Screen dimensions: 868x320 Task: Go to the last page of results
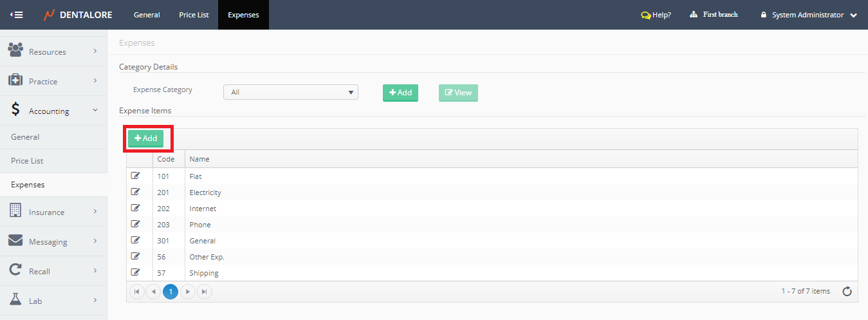click(x=204, y=292)
